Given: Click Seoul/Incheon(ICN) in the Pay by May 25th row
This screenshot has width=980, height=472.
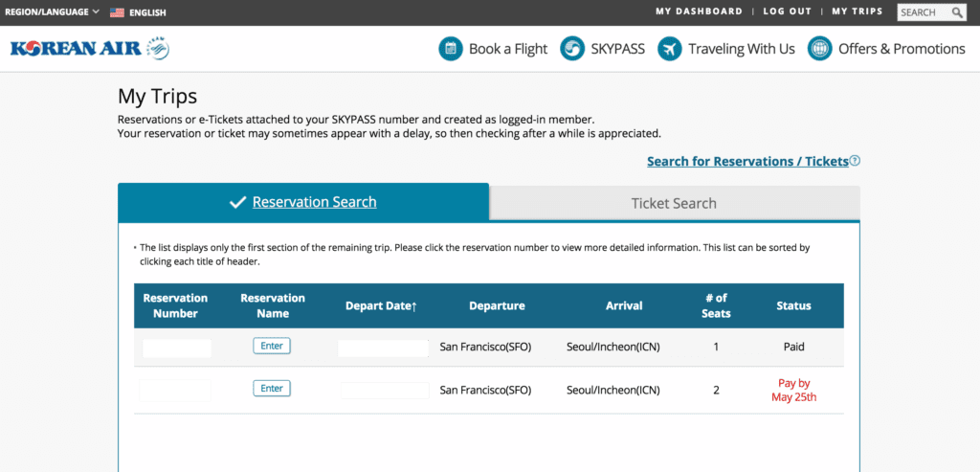Looking at the screenshot, I should pyautogui.click(x=613, y=390).
